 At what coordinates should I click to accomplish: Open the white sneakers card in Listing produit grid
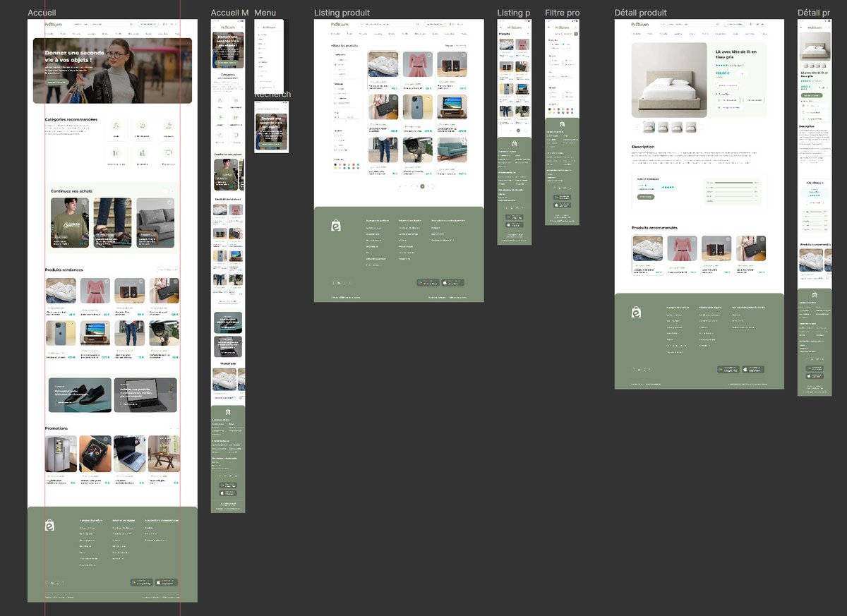[383, 71]
